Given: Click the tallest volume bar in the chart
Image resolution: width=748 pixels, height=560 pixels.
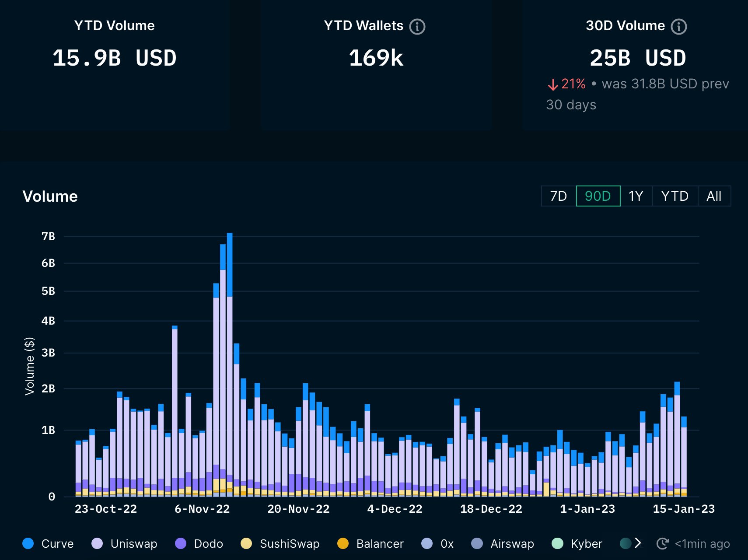Looking at the screenshot, I should click(x=231, y=363).
